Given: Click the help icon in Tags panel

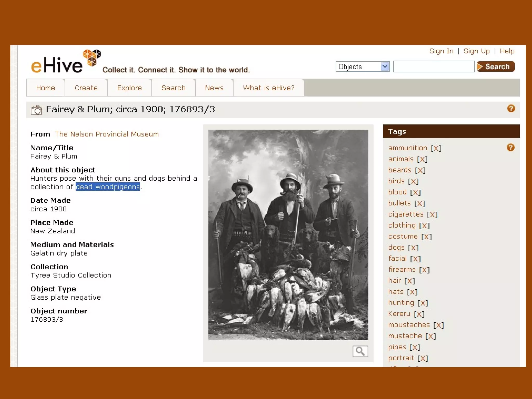Looking at the screenshot, I should [x=510, y=148].
